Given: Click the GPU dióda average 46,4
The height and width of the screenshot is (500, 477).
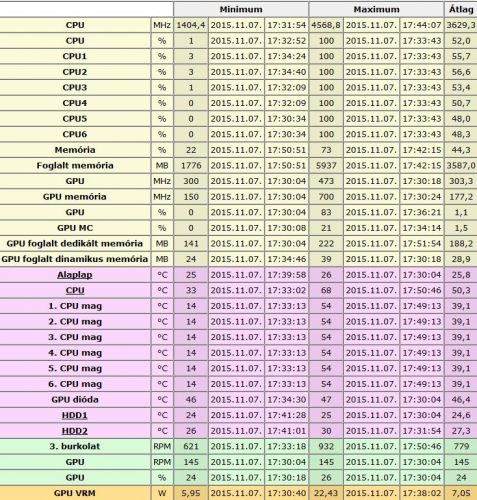Looking at the screenshot, I should (x=461, y=400).
